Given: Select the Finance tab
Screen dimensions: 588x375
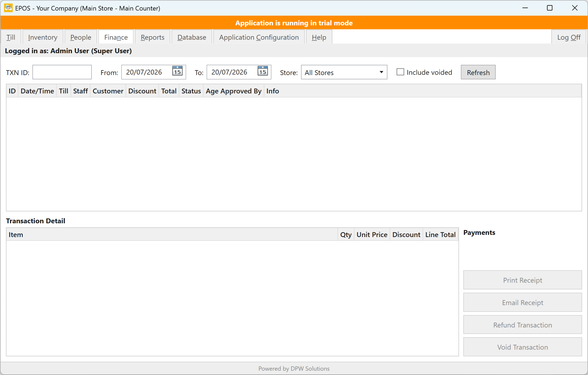Looking at the screenshot, I should pos(116,37).
